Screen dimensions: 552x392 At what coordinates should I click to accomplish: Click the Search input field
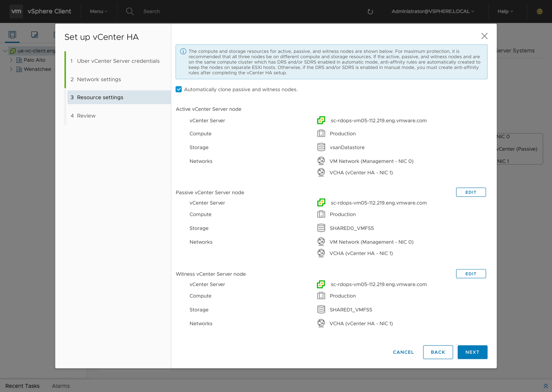pos(151,11)
